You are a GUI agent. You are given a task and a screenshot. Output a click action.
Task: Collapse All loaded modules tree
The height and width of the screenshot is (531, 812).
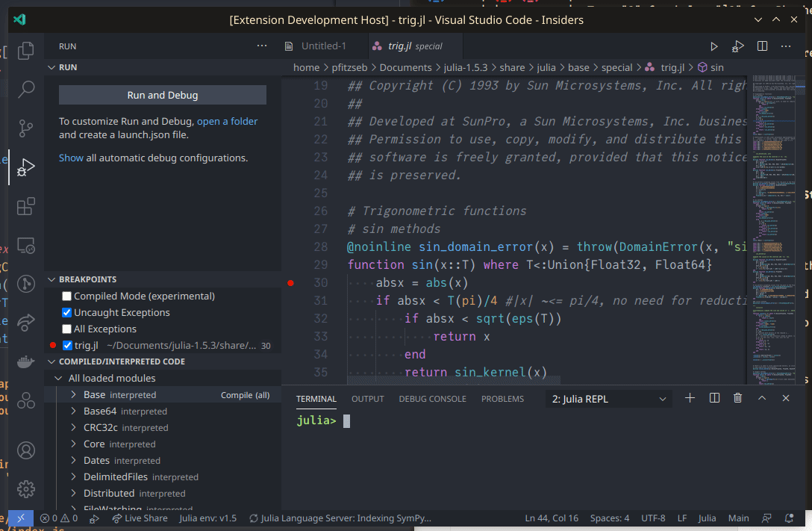click(58, 378)
